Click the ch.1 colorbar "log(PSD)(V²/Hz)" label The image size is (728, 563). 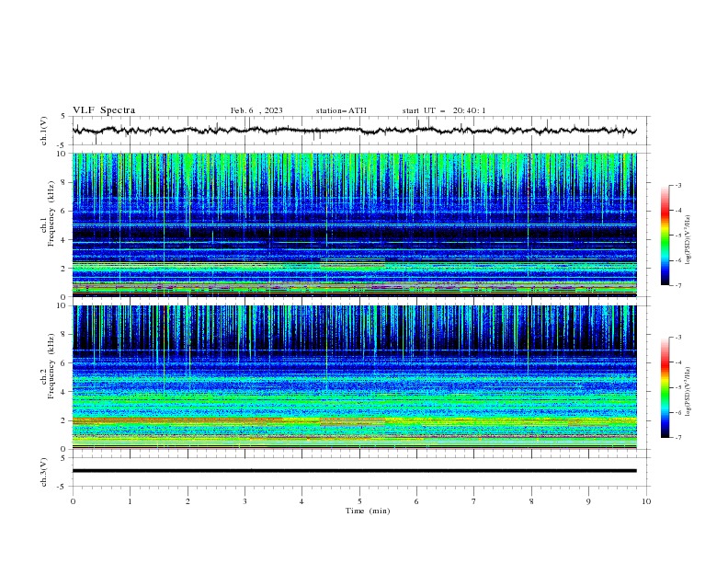[688, 240]
